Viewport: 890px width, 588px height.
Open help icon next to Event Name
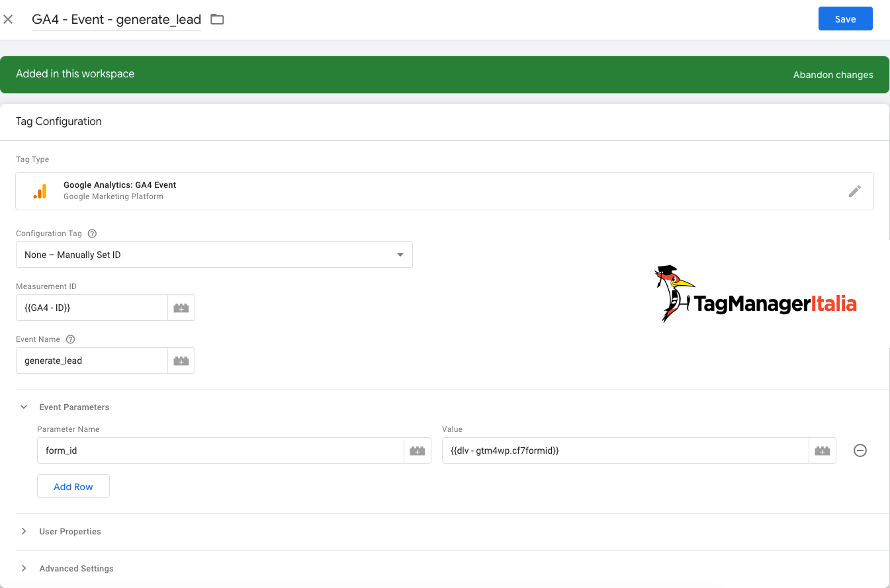[x=71, y=339]
